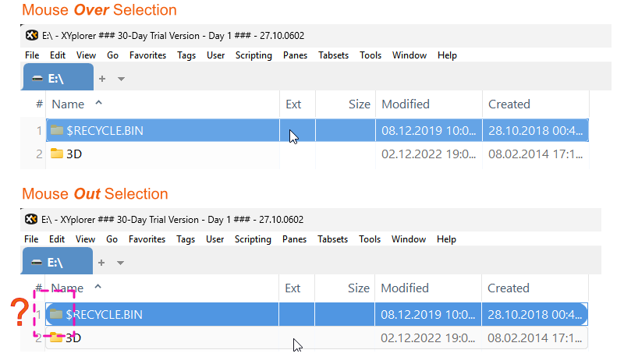Open tab list dropdown arrow in upper window
Image resolution: width=624 pixels, height=364 pixels.
(x=121, y=79)
